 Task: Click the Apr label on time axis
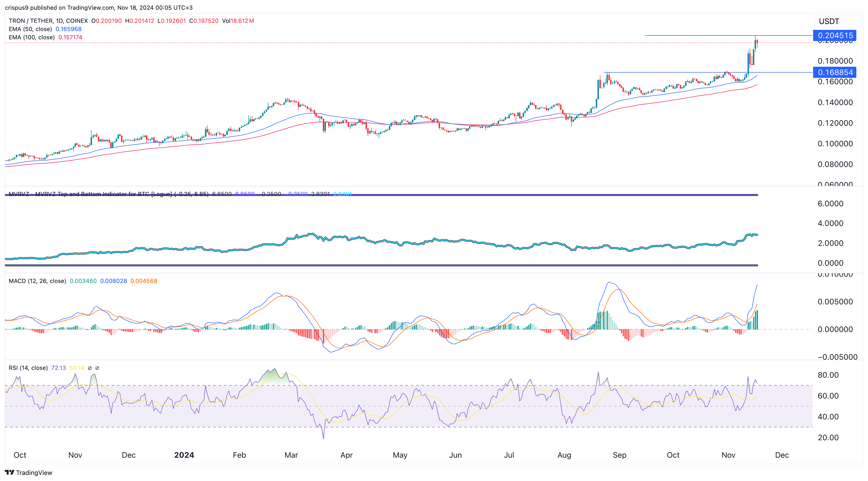pyautogui.click(x=346, y=455)
